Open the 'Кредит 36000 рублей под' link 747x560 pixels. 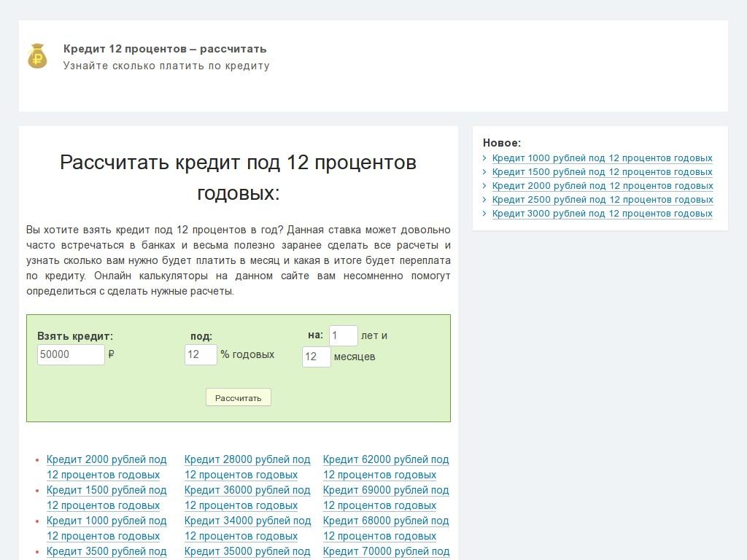click(x=247, y=490)
